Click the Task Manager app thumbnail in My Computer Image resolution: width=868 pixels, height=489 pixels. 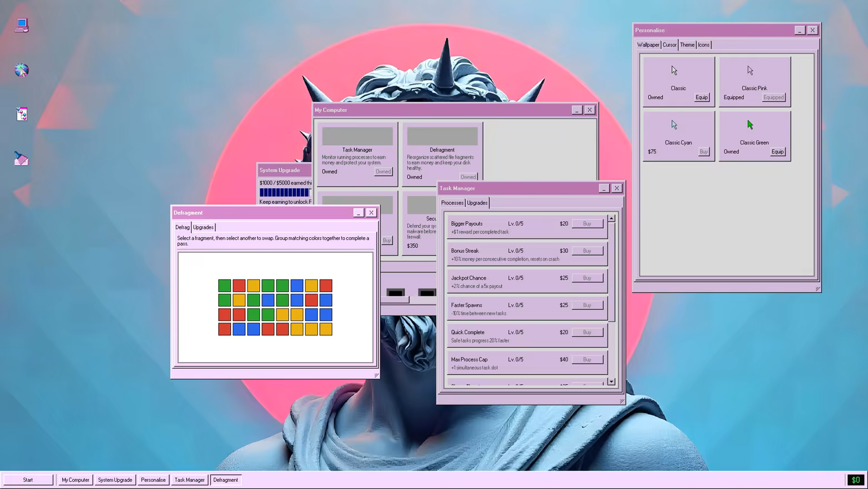(357, 136)
